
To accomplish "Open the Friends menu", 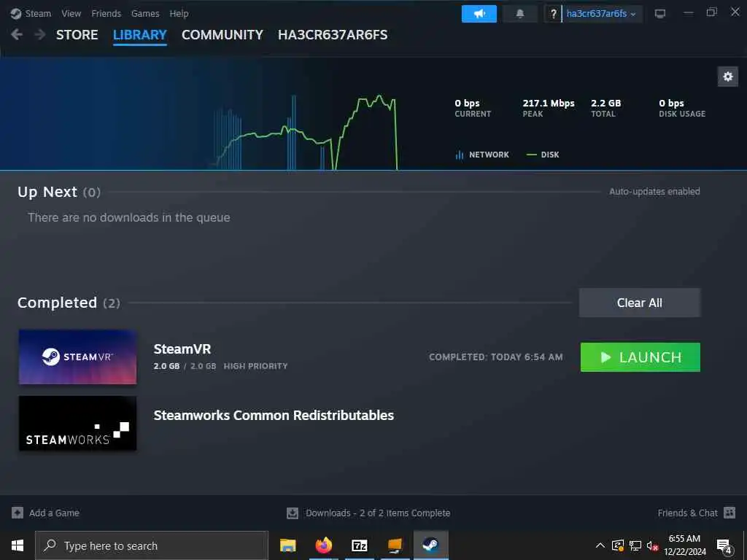I will click(x=107, y=13).
